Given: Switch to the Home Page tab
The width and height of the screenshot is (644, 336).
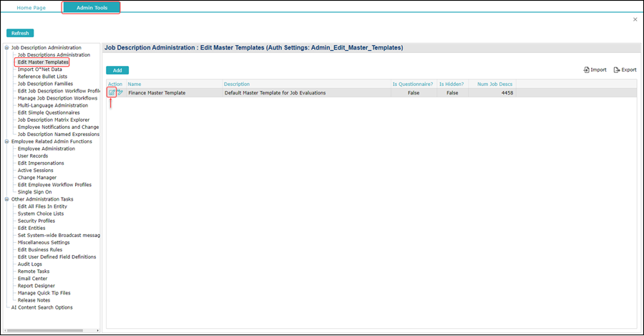Looking at the screenshot, I should point(31,7).
